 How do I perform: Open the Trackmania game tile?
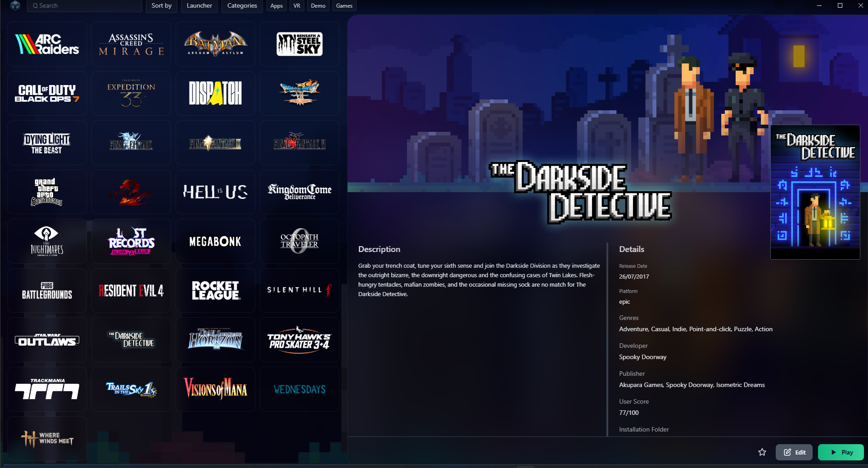click(x=47, y=389)
